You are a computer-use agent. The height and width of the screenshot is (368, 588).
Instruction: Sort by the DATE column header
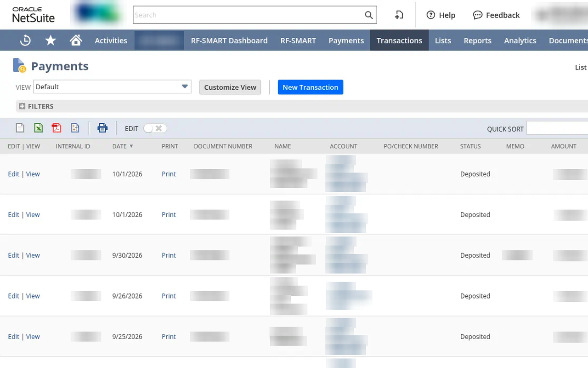pos(123,146)
